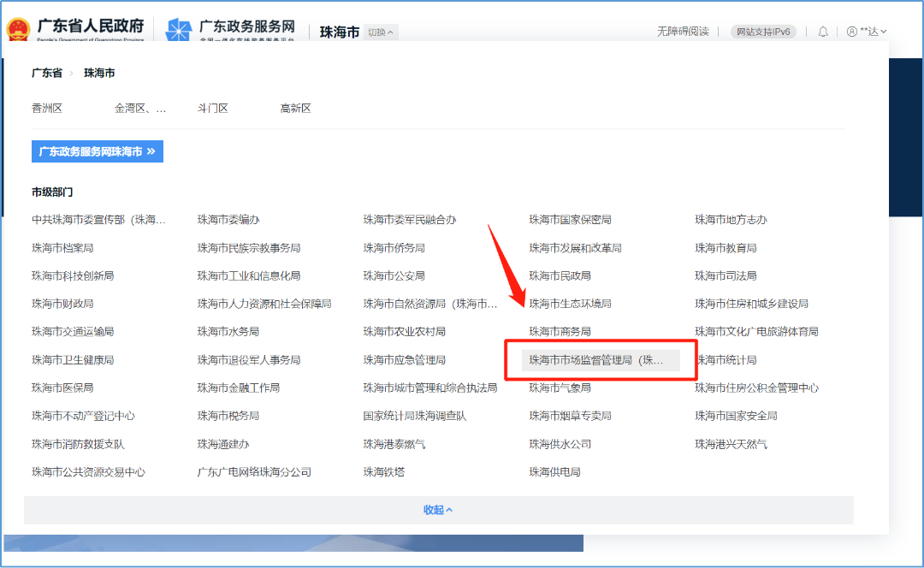Open 珠海市气象局 department
This screenshot has width=924, height=568.
(x=560, y=388)
